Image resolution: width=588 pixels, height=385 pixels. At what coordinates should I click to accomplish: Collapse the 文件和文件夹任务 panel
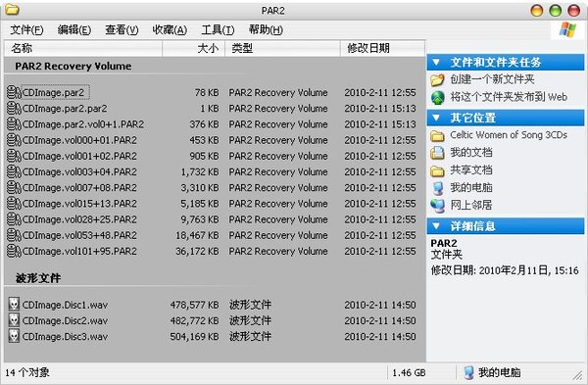point(436,63)
